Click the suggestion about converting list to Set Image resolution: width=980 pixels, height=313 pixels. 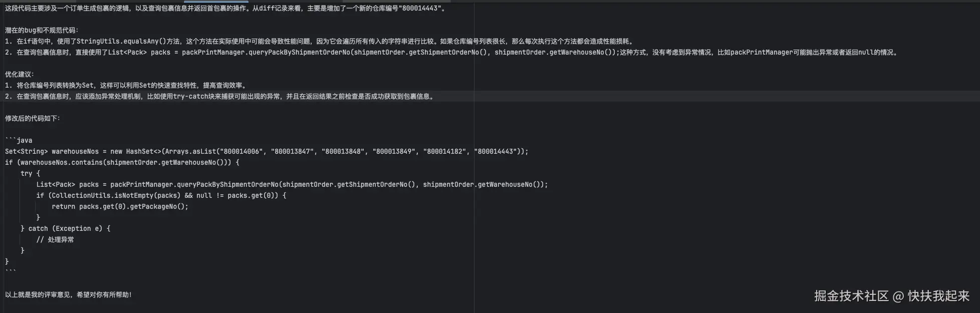tap(126, 86)
